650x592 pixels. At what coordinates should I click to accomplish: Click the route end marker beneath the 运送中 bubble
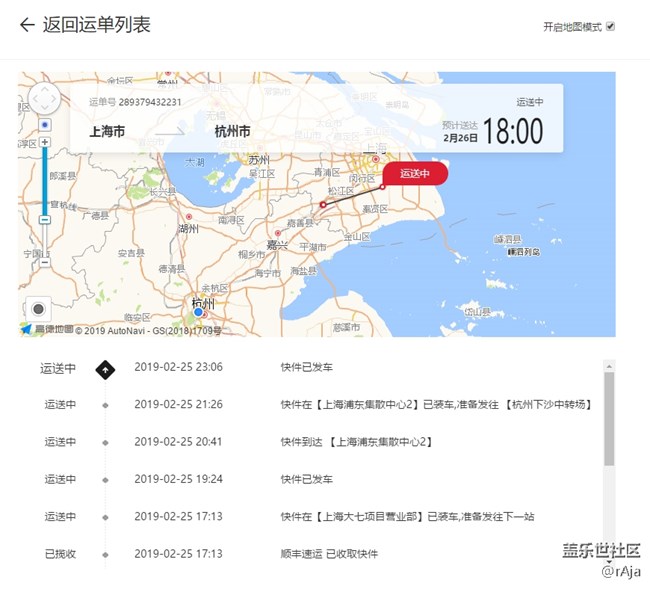382,187
